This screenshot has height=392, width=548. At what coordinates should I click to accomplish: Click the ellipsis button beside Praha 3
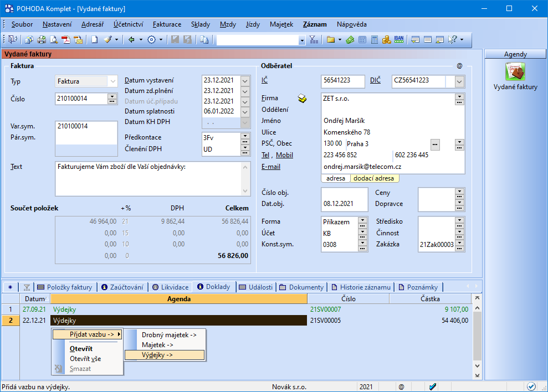435,145
